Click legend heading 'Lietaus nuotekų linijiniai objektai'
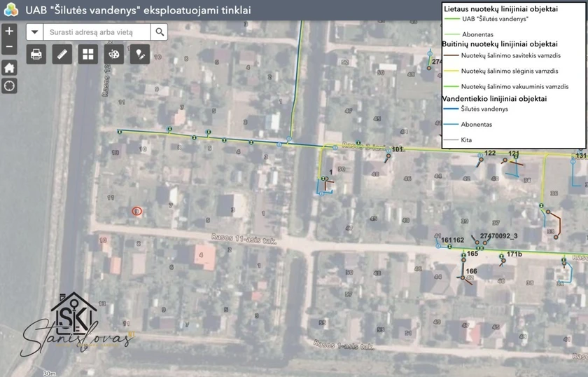 coord(500,9)
